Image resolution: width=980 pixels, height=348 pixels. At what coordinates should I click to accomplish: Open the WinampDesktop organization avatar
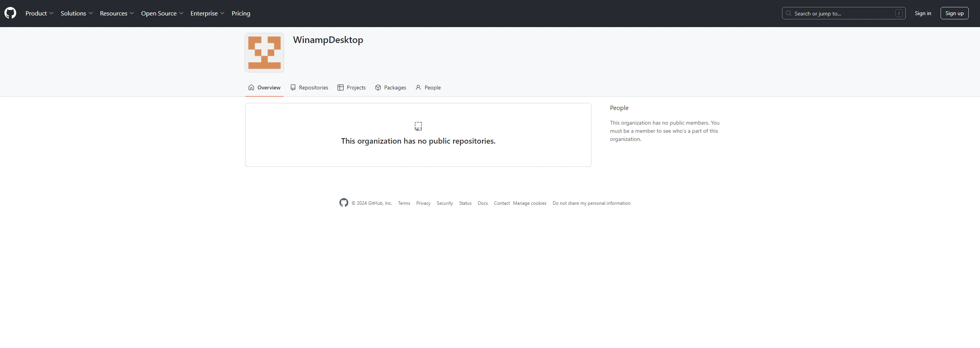(264, 53)
